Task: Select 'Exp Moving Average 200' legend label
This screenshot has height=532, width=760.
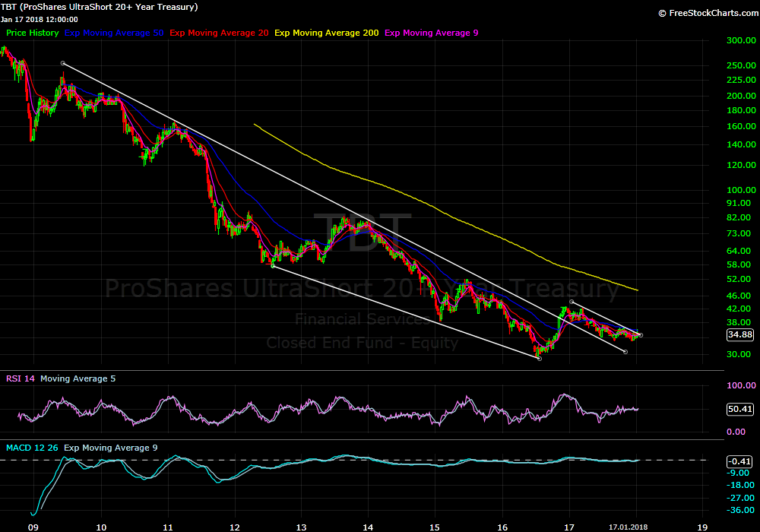Action: tap(327, 33)
